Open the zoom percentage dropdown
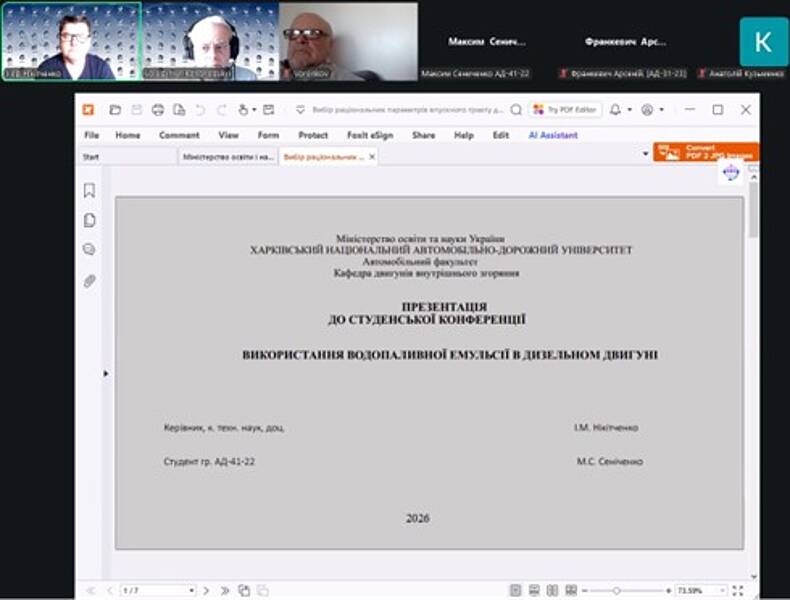 [722, 591]
